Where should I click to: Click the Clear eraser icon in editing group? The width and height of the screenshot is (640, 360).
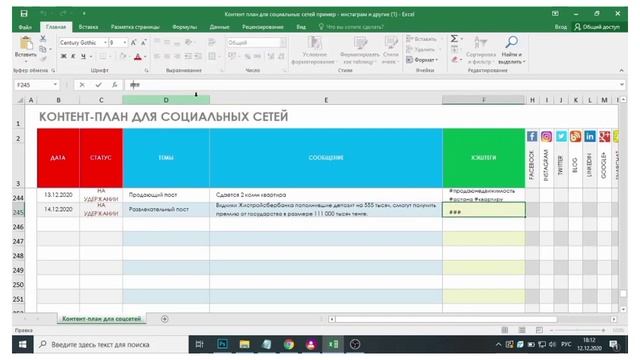(455, 60)
